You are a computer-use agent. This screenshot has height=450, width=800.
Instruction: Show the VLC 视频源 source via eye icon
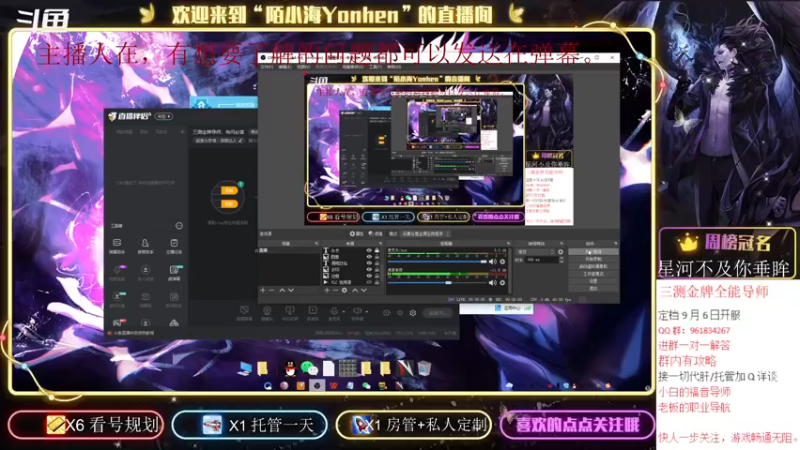click(x=369, y=282)
